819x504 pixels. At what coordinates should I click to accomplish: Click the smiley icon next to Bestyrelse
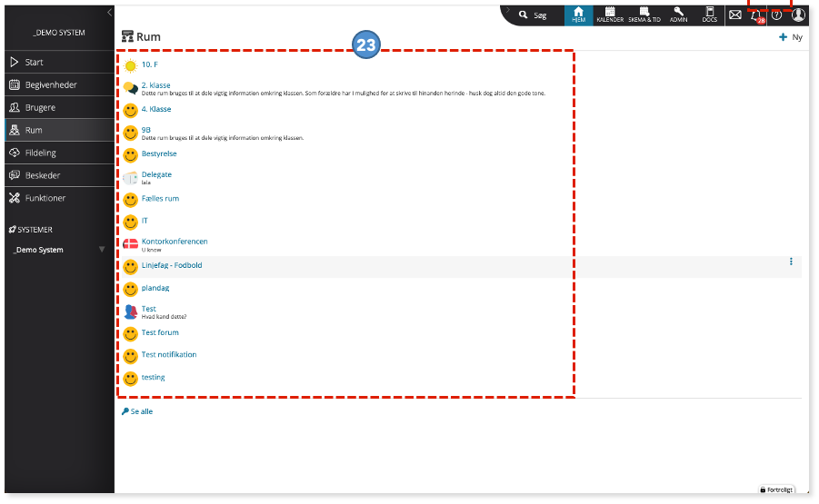click(131, 155)
